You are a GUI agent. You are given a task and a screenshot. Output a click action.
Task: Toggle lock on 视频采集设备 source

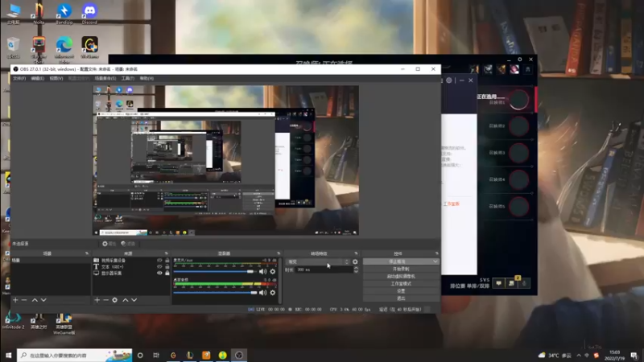click(167, 260)
